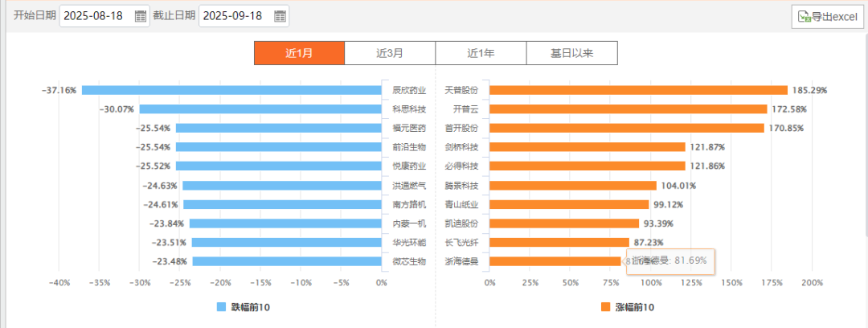Image resolution: width=868 pixels, height=328 pixels.
Task: Select the 科思科技 bar showing -30.07%
Action: click(x=260, y=109)
